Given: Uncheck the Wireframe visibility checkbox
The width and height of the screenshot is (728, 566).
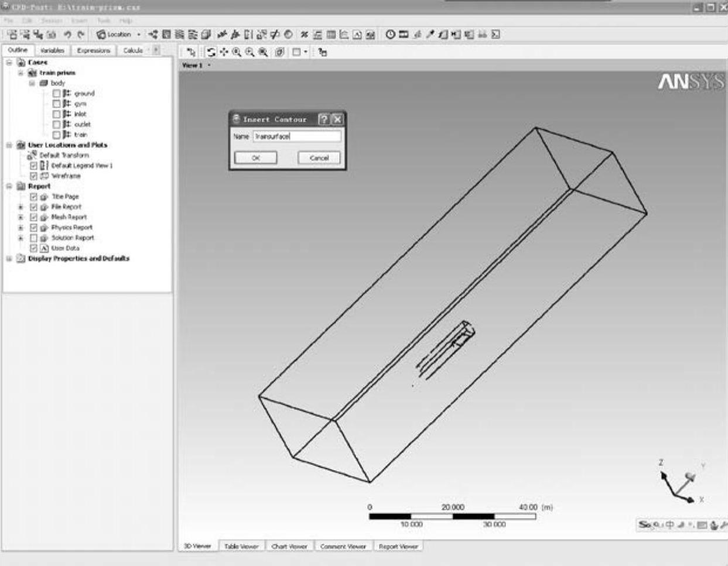Looking at the screenshot, I should tap(33, 176).
